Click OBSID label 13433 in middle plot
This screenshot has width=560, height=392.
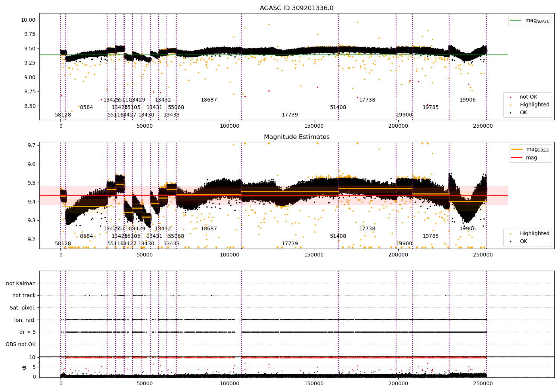pos(172,244)
